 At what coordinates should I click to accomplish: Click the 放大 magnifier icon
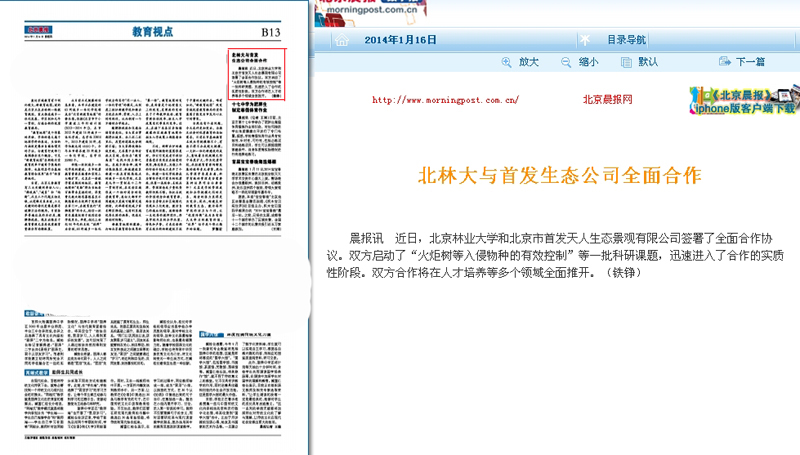coord(506,62)
